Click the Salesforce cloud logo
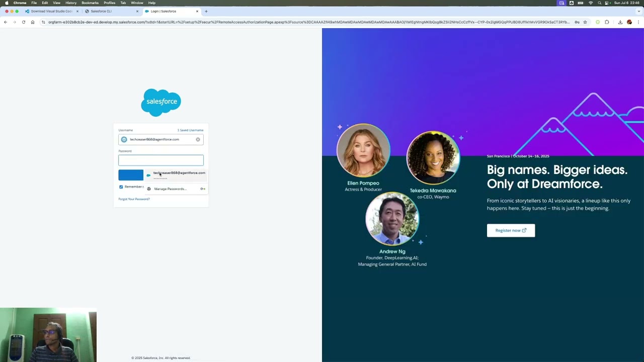 click(161, 102)
